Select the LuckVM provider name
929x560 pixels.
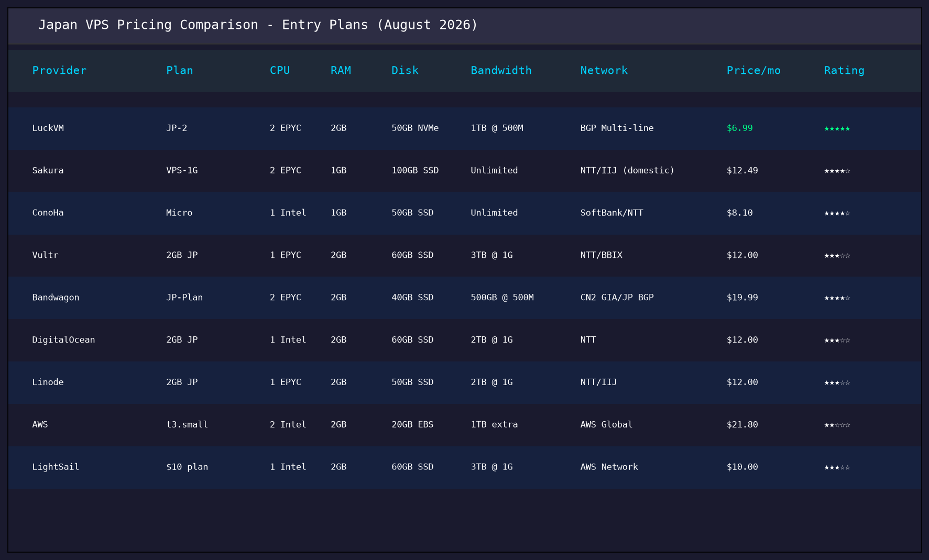point(48,128)
